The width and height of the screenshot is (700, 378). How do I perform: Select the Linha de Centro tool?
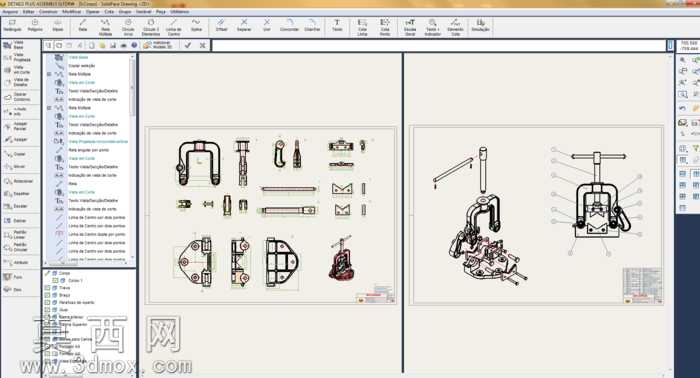[x=173, y=27]
